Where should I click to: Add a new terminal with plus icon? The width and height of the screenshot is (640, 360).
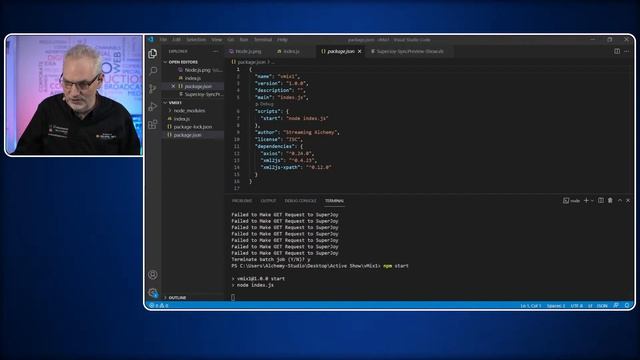point(586,200)
